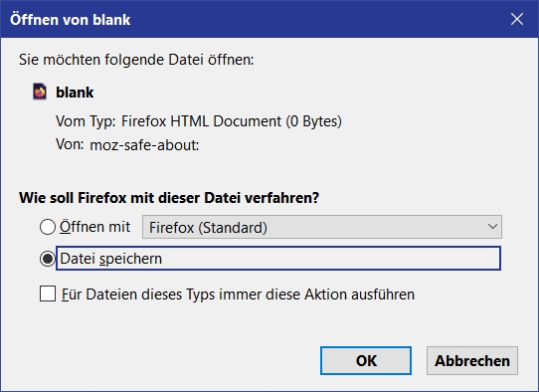Image resolution: width=539 pixels, height=392 pixels.
Task: Click the Für Dateien dieses Typs label
Action: tap(238, 294)
